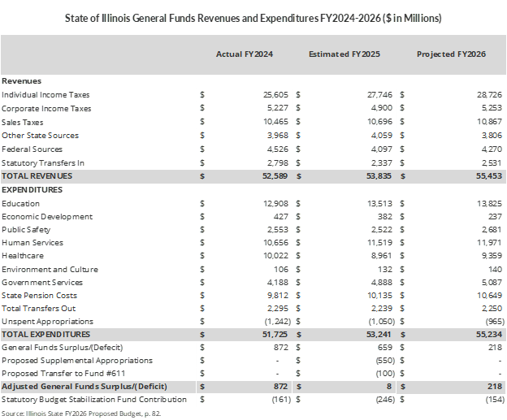The image size is (507, 420).
Task: Click the source note for FY2026 Proposed Budget
Action: (x=81, y=414)
